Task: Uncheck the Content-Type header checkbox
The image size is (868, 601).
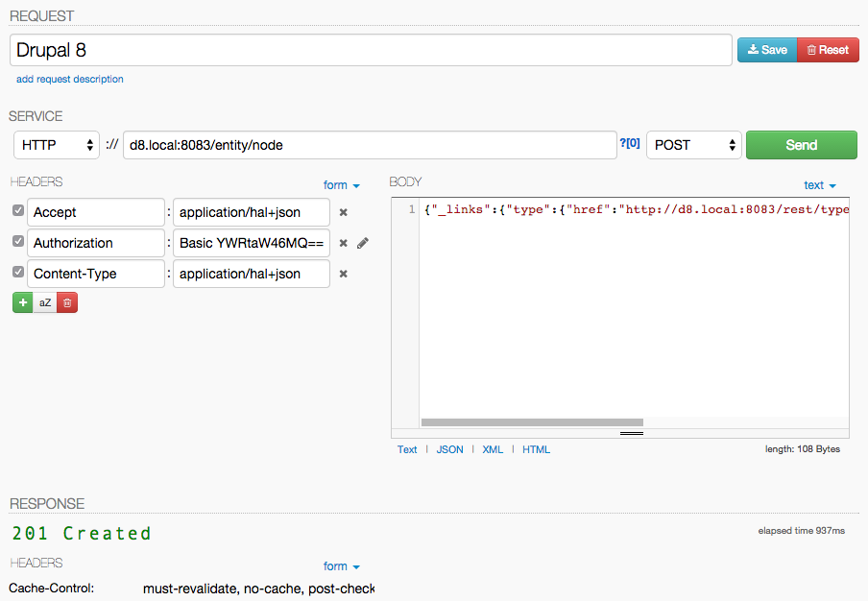Action: tap(18, 272)
